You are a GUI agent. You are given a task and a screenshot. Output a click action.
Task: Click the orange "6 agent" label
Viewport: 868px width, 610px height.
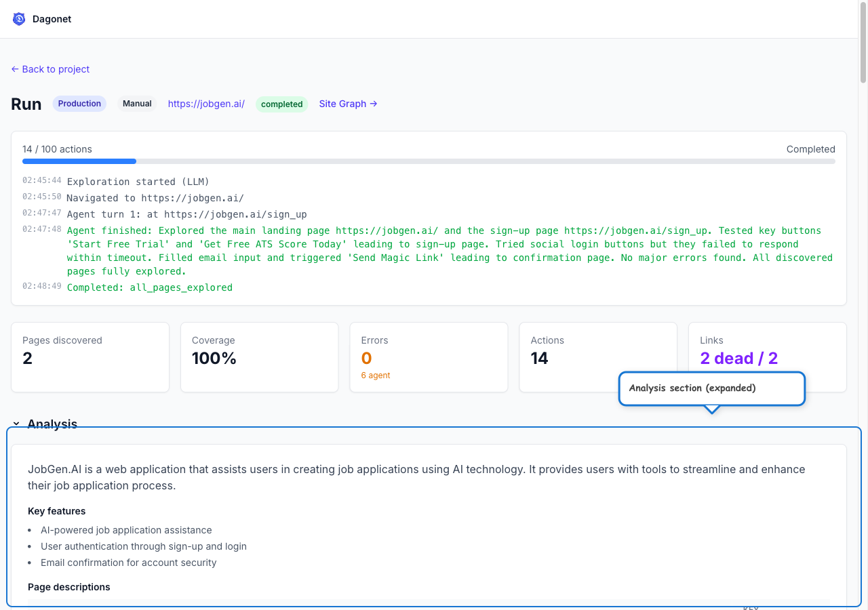376,375
